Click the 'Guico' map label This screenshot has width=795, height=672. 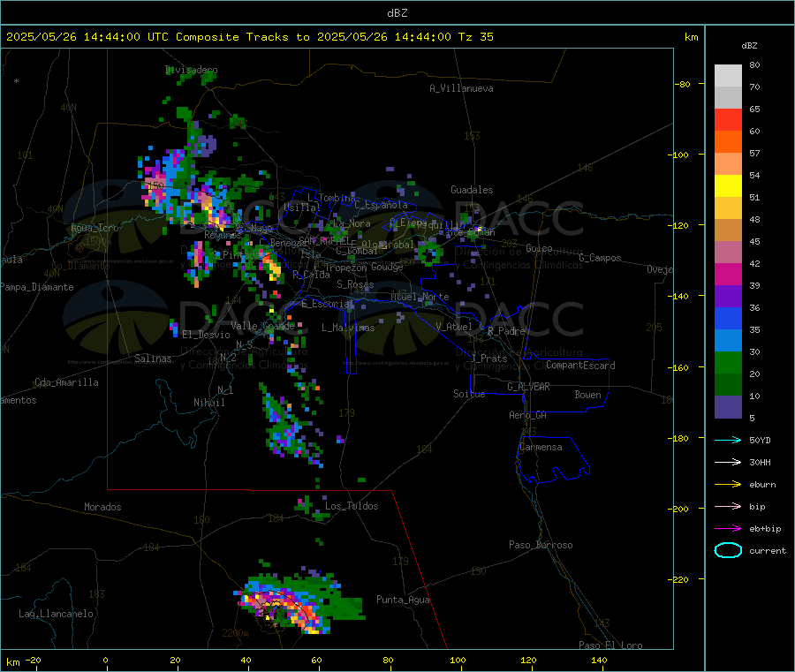(x=539, y=248)
